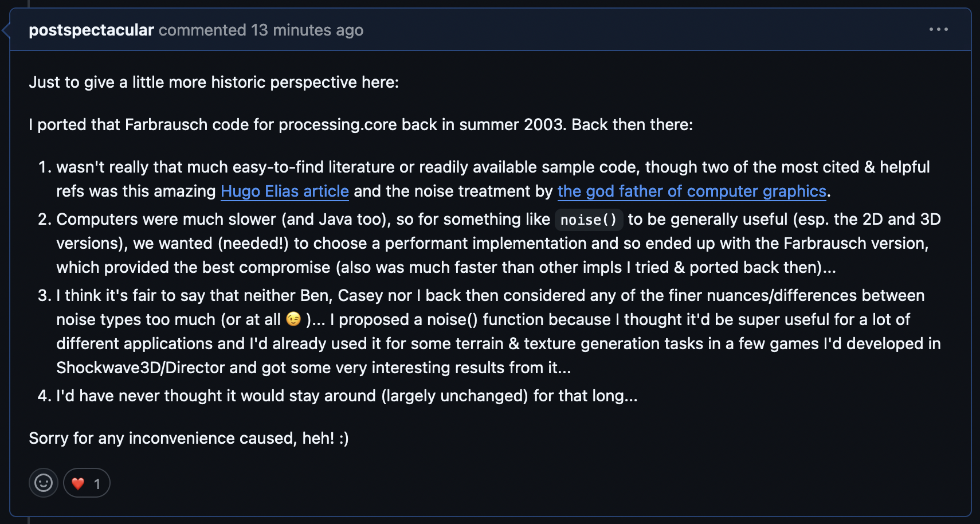
Task: Click list item three starting 'I think it's fair'
Action: [x=499, y=331]
